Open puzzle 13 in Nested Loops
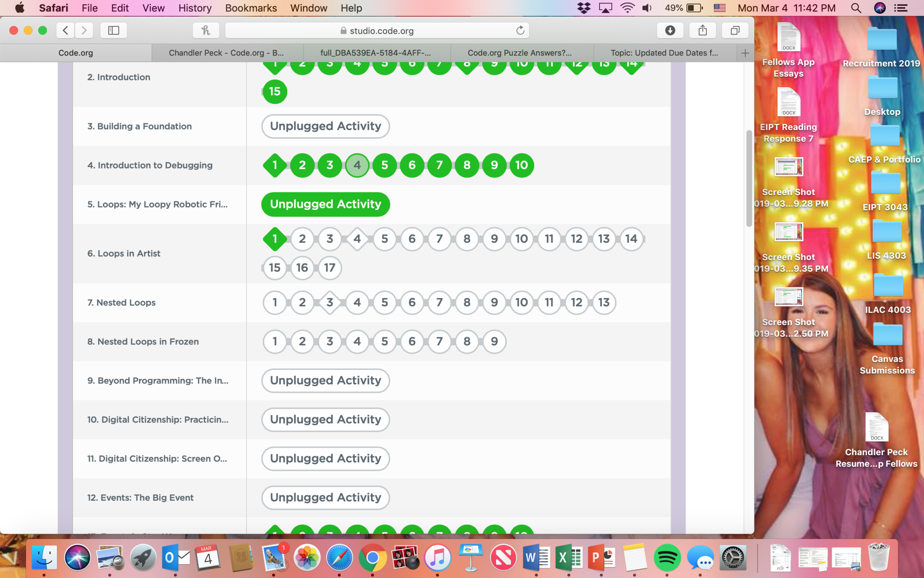The image size is (924, 578). click(x=604, y=303)
